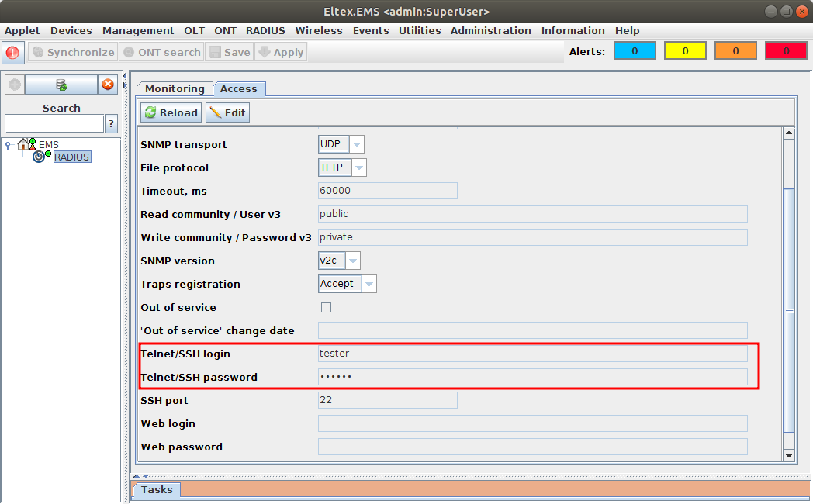The width and height of the screenshot is (813, 504).
Task: Click the database server icon button
Action: [x=61, y=85]
